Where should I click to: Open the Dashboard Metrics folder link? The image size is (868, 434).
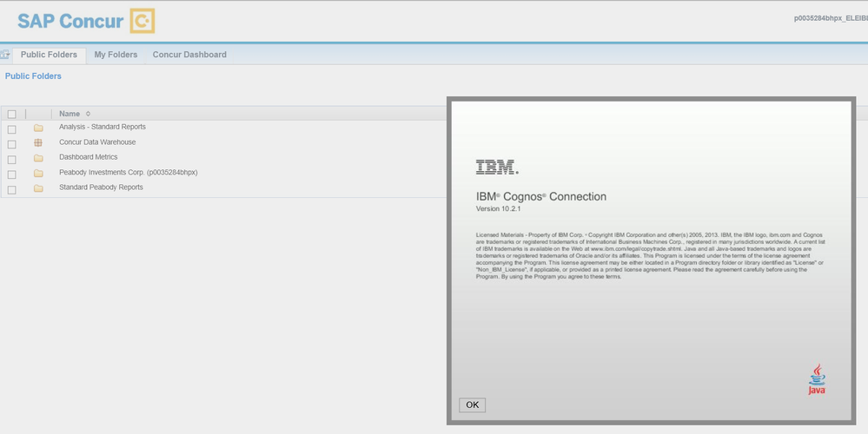pyautogui.click(x=88, y=157)
